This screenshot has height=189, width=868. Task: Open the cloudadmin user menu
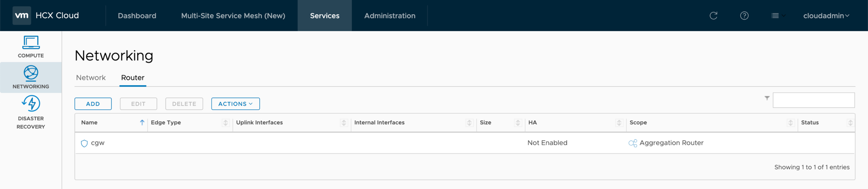(826, 16)
